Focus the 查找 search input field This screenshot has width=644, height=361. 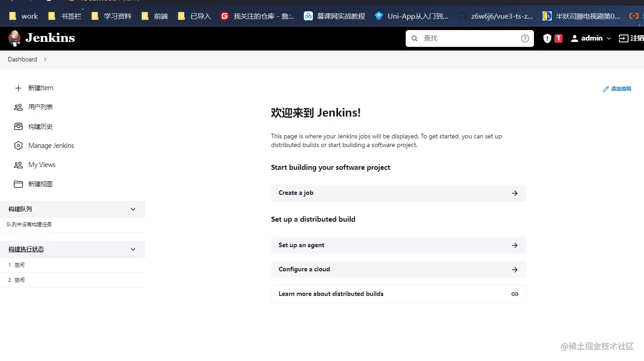pos(469,38)
